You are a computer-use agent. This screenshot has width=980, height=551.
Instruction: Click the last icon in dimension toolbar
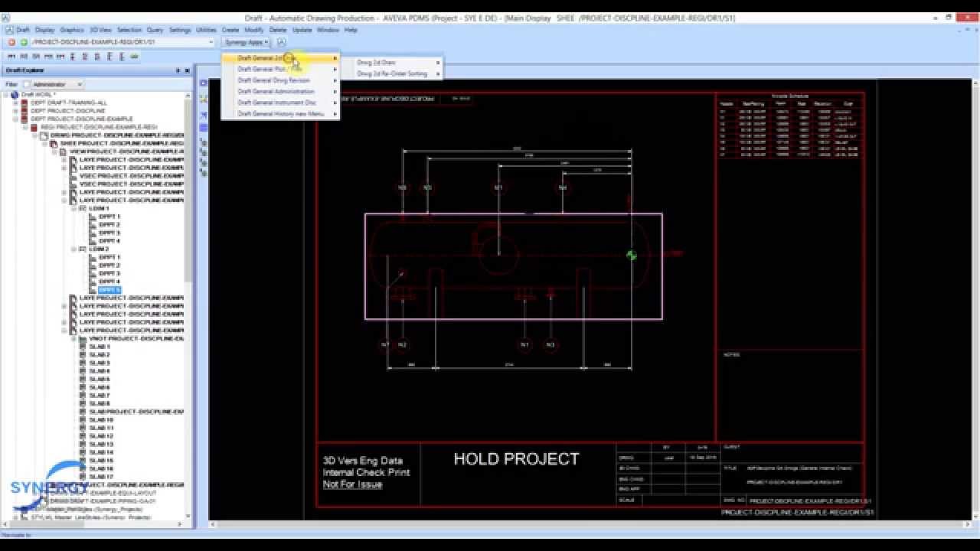(135, 56)
